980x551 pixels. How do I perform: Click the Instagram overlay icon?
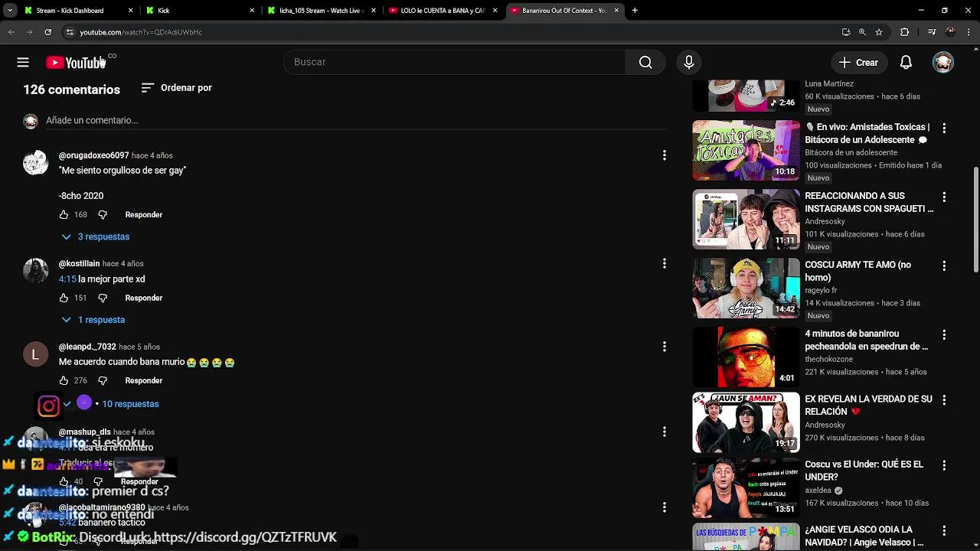pyautogui.click(x=48, y=406)
